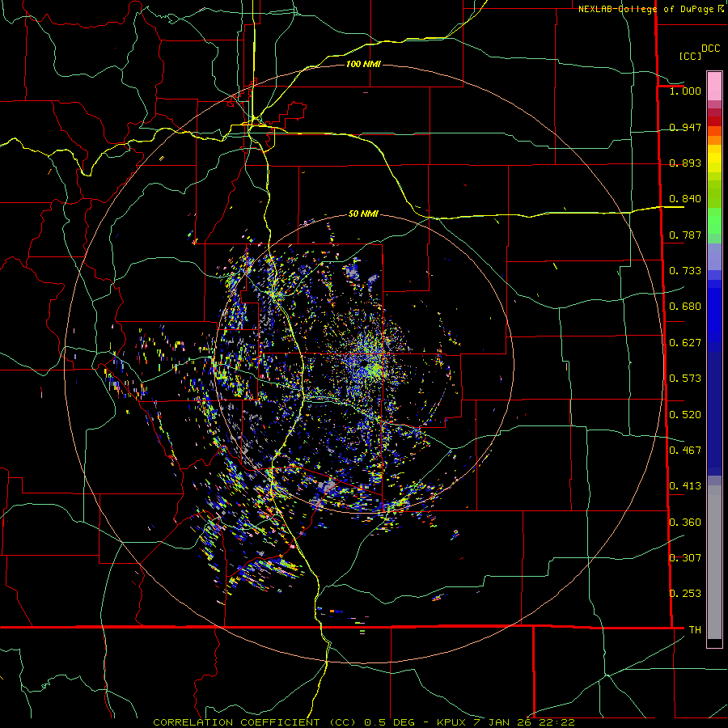The width and height of the screenshot is (728, 728).
Task: Select the 0.787 legend value
Action: click(685, 235)
